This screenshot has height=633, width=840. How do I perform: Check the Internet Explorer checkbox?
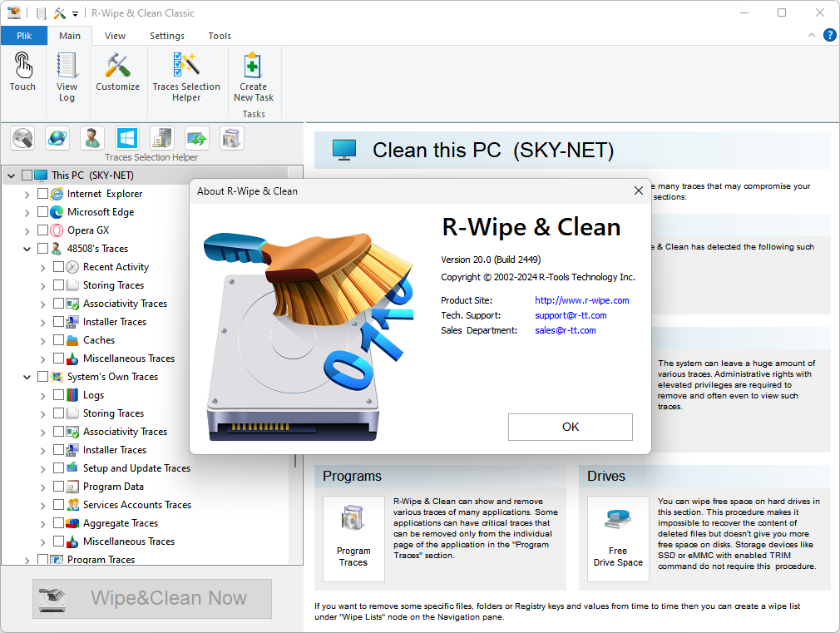(x=43, y=194)
